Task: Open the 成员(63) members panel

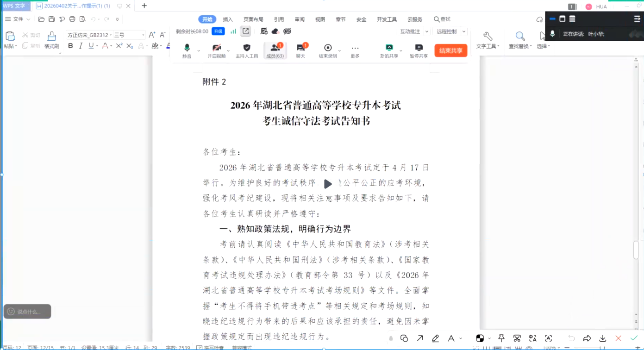Action: (275, 50)
